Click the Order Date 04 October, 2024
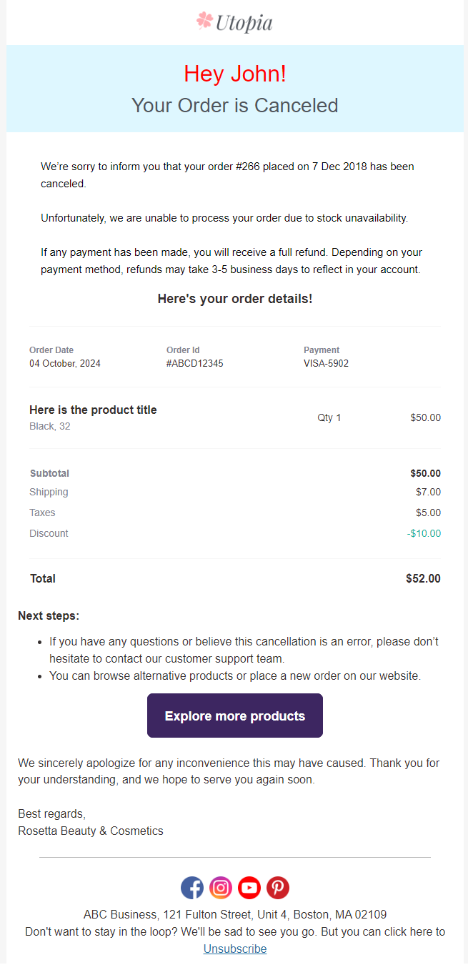The image size is (468, 980). [65, 363]
